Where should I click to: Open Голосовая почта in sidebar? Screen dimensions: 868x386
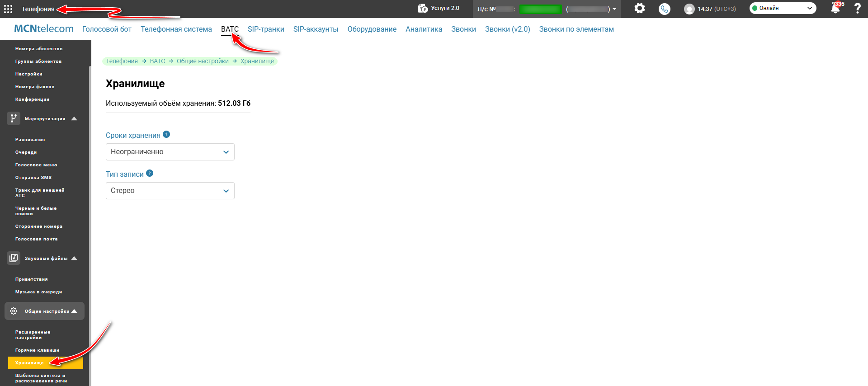point(36,239)
